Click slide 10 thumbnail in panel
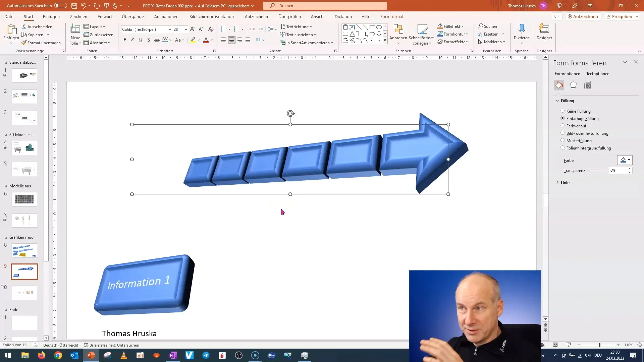 click(x=24, y=292)
